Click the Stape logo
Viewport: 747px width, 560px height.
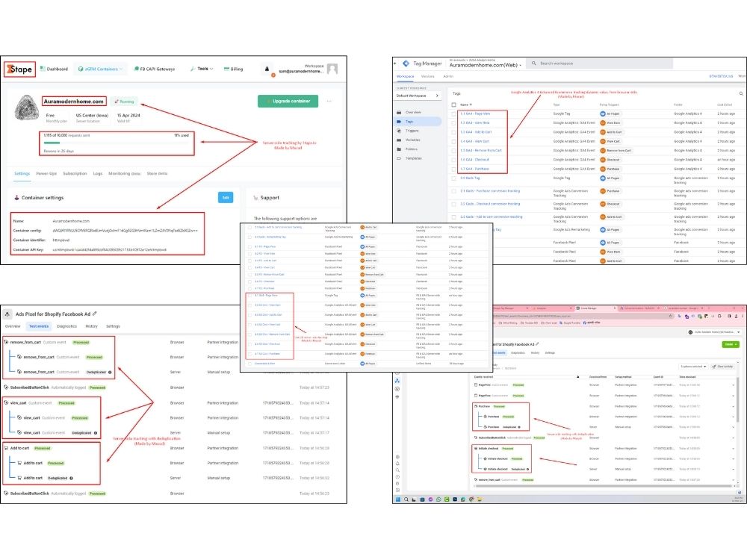[x=20, y=69]
